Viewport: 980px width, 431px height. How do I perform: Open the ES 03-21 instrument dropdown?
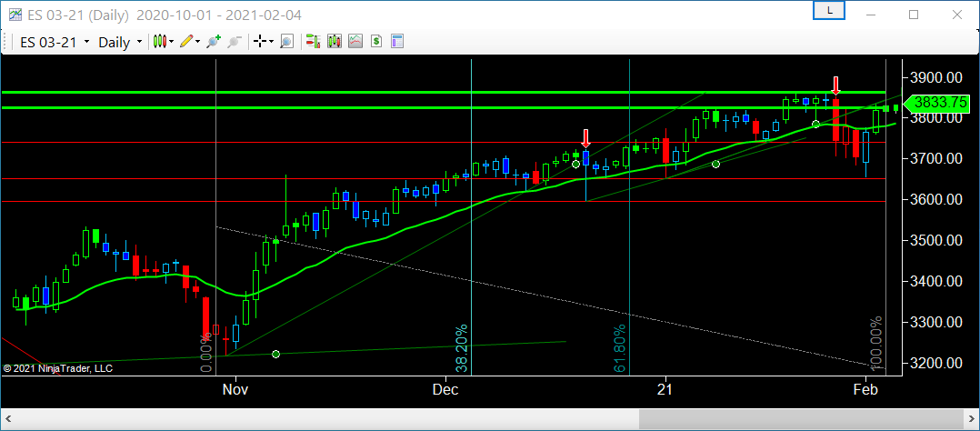pos(55,42)
